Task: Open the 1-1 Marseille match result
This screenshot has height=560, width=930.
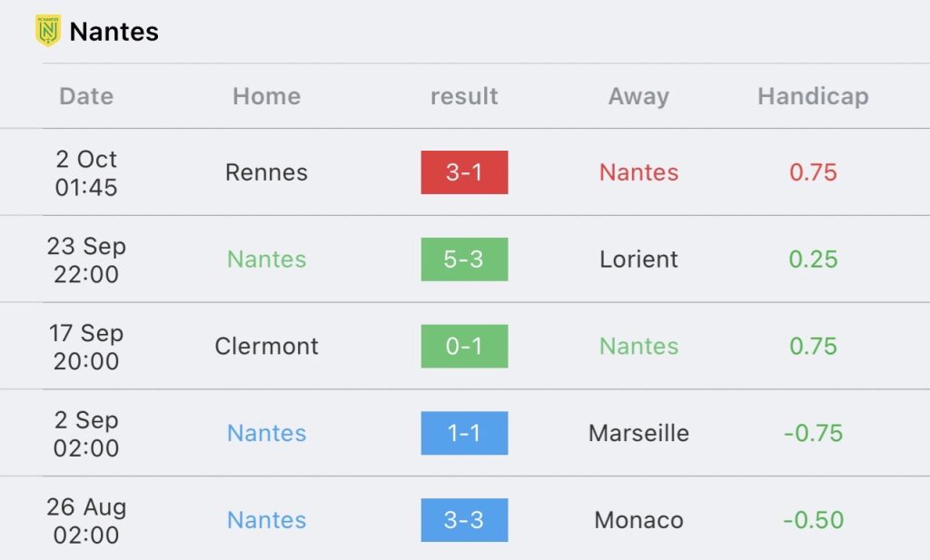Action: pyautogui.click(x=464, y=433)
